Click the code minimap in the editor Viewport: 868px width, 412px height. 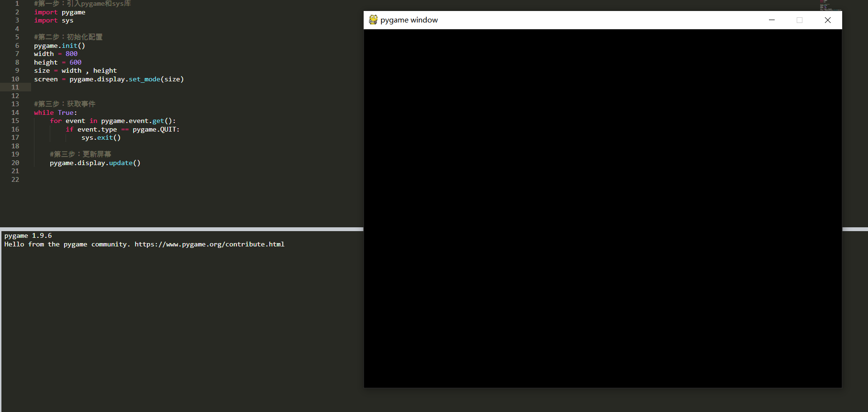(x=830, y=5)
